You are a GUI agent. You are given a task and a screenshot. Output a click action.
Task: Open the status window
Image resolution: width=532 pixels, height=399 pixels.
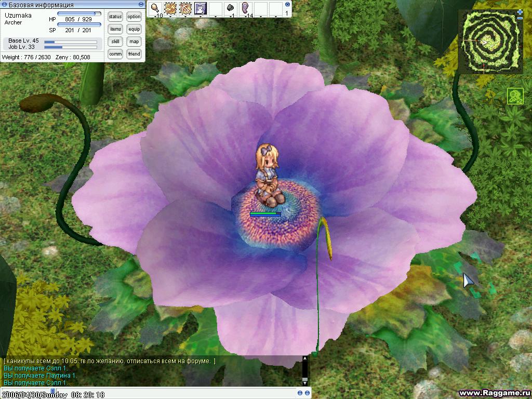coord(115,17)
